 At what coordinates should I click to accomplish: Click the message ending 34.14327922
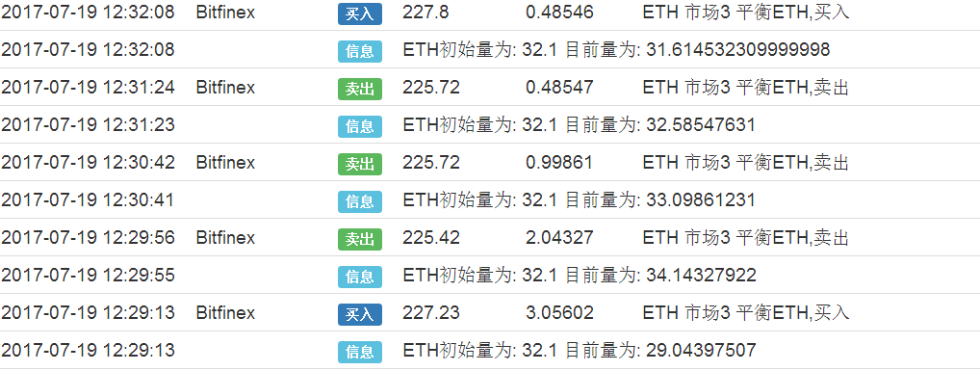tap(580, 276)
